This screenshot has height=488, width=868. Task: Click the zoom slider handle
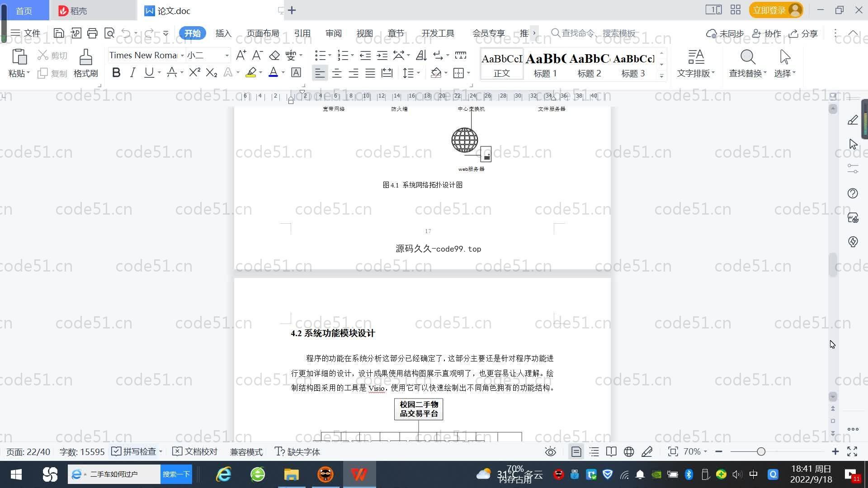point(761,451)
